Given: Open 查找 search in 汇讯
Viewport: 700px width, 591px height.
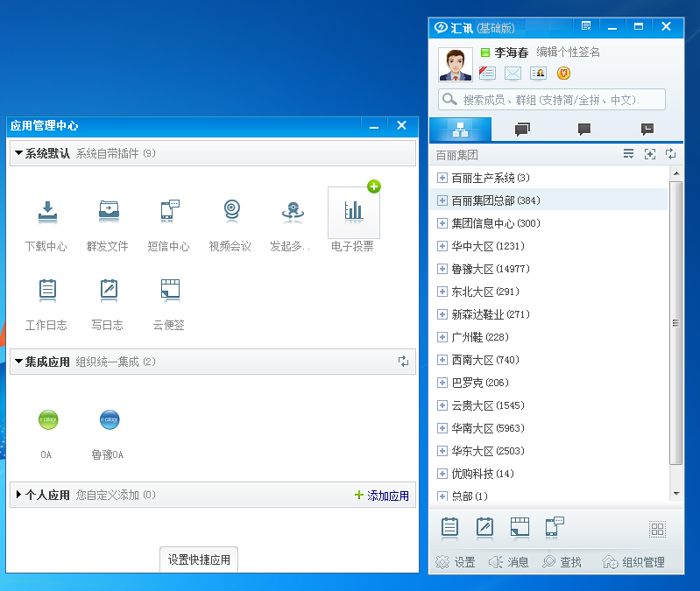Looking at the screenshot, I should [562, 562].
